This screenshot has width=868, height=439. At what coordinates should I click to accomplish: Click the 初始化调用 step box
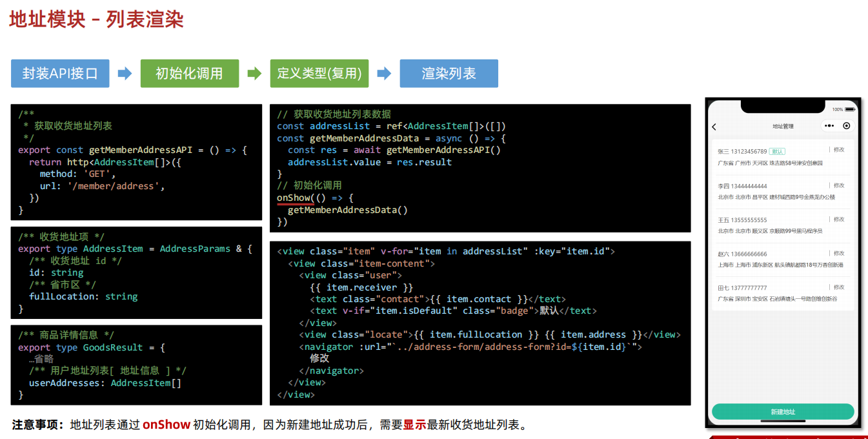point(190,74)
